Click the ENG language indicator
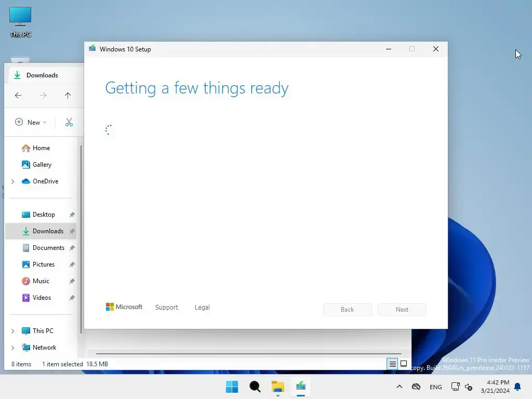532x399 pixels. click(436, 387)
